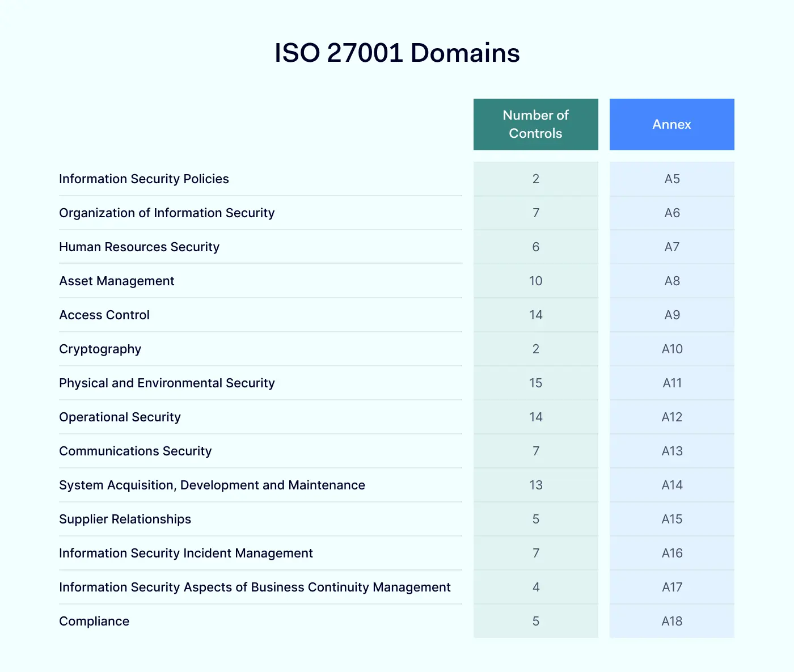
Task: Select the blue Annex column header
Action: (671, 124)
